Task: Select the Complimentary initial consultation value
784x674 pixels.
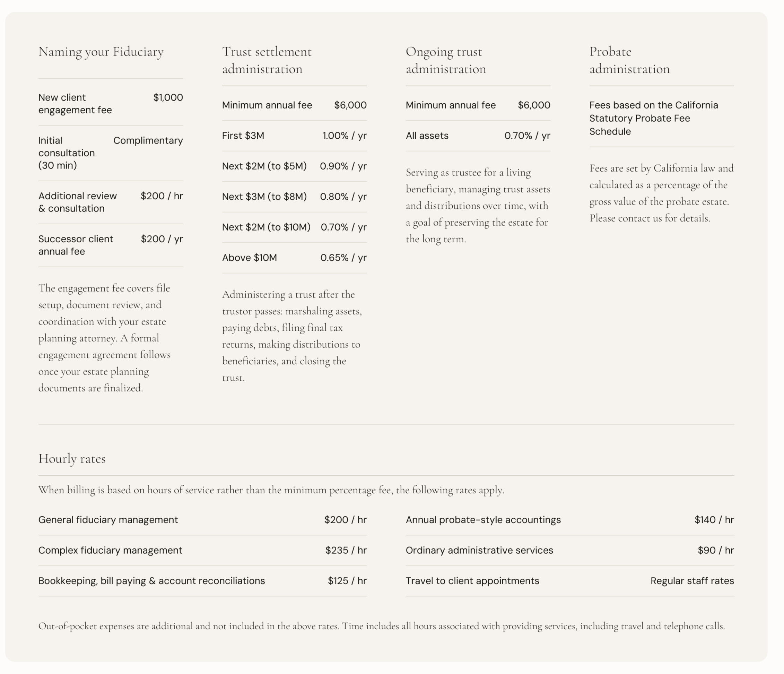Action: pos(148,140)
